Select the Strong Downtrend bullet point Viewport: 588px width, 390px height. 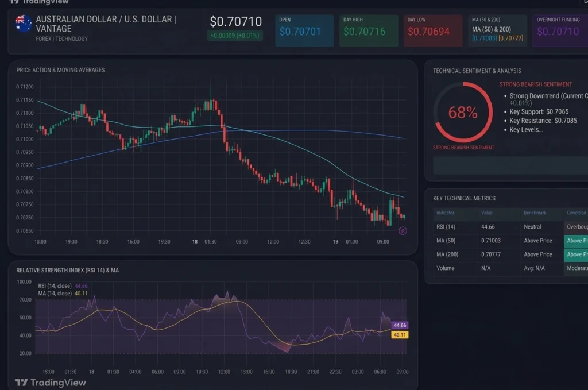[x=548, y=99]
